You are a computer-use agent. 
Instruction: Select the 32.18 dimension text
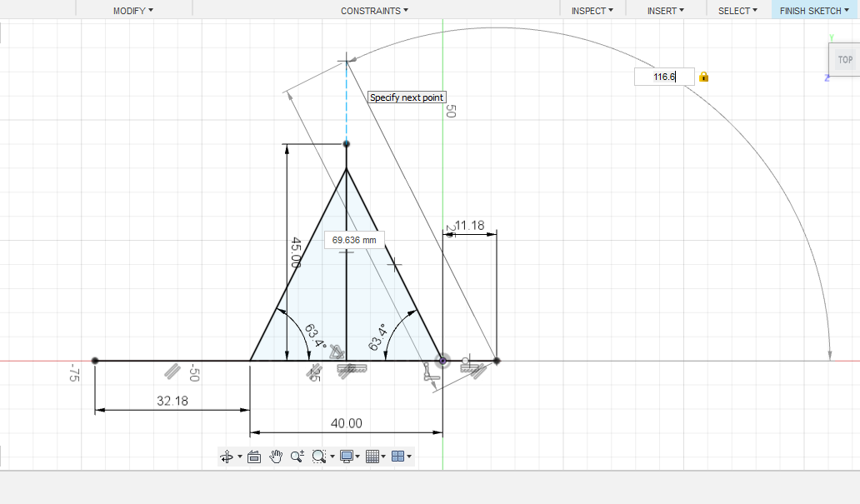(x=172, y=401)
